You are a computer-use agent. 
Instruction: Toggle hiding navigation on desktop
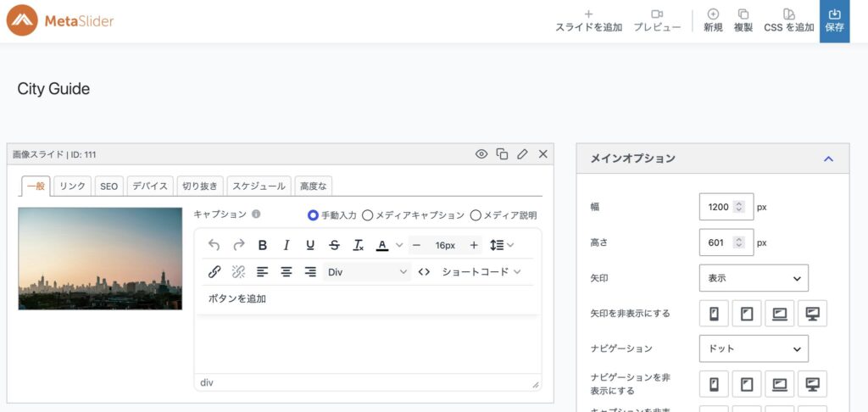tap(813, 384)
